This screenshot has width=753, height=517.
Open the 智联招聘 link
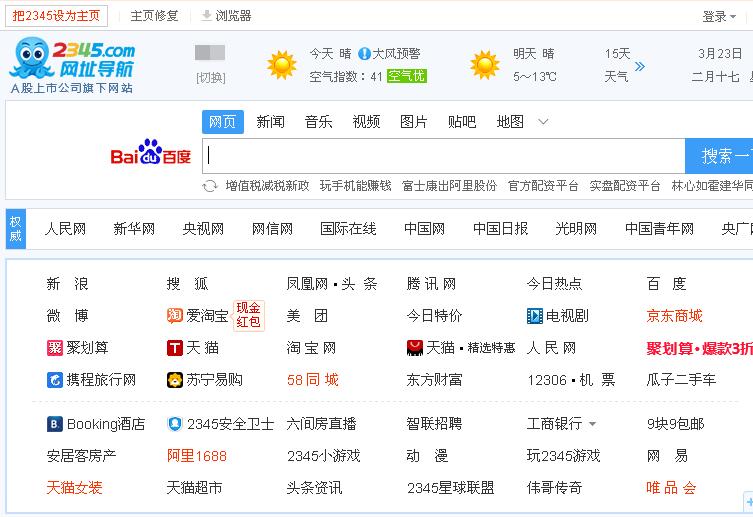tap(435, 424)
